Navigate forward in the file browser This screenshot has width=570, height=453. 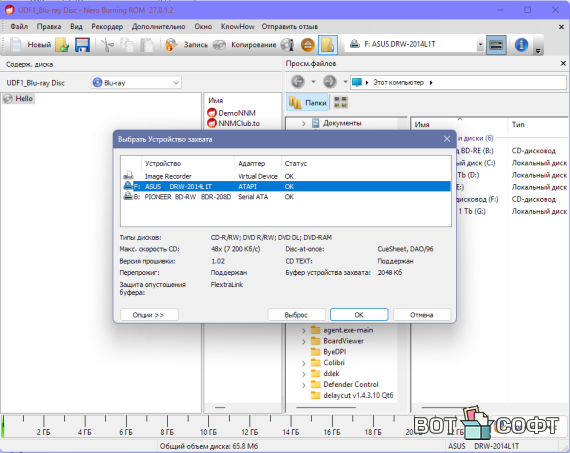[330, 82]
